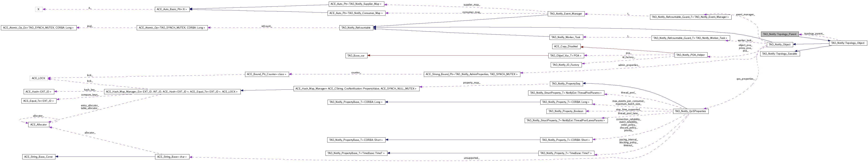Open the ACE_Atomic_Op_Ex< TAO_SYNCH_MUTEX, CORBA::Long > node

tap(39, 28)
